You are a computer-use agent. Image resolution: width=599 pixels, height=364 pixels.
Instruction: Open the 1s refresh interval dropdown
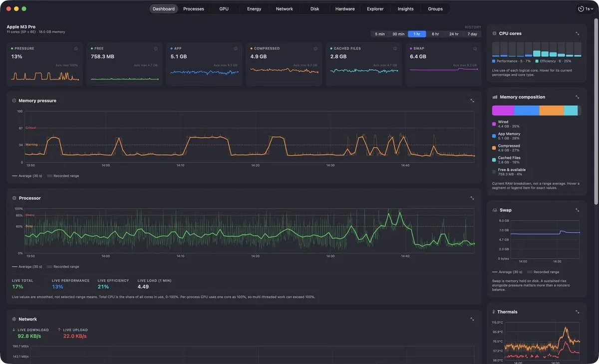pos(586,9)
